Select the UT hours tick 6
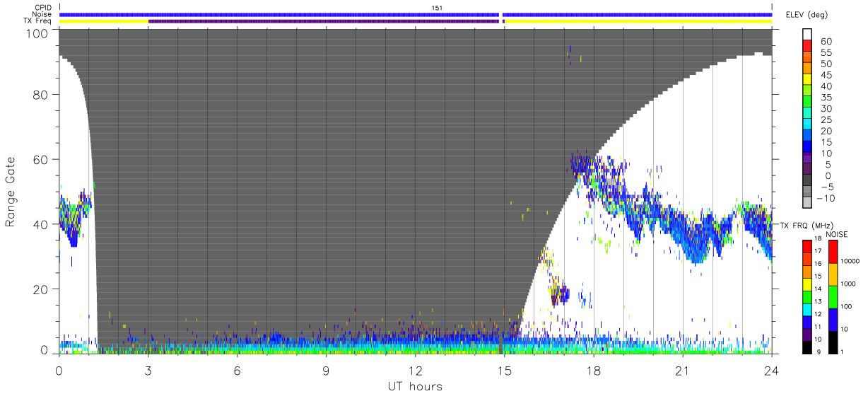 pyautogui.click(x=237, y=371)
